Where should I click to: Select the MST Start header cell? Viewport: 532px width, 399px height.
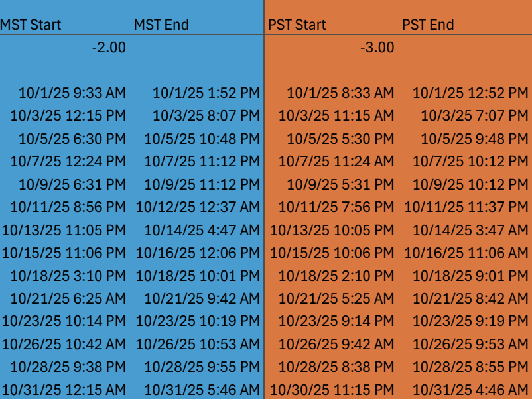click(65, 25)
